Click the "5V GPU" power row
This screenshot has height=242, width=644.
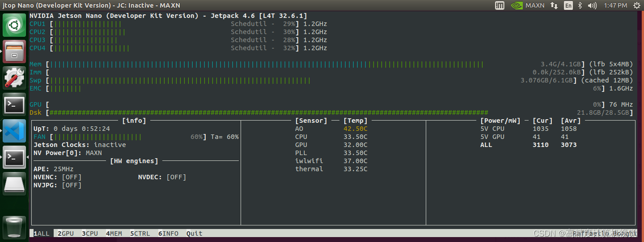pyautogui.click(x=525, y=137)
